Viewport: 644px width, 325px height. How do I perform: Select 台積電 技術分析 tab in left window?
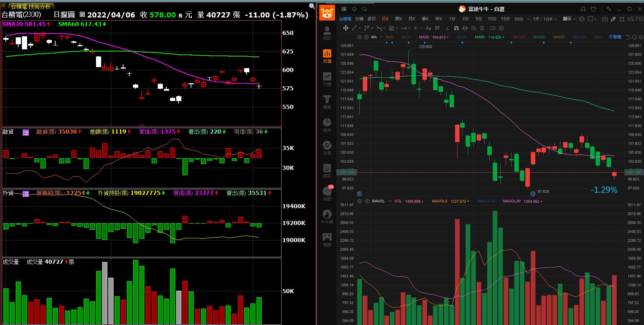point(31,7)
